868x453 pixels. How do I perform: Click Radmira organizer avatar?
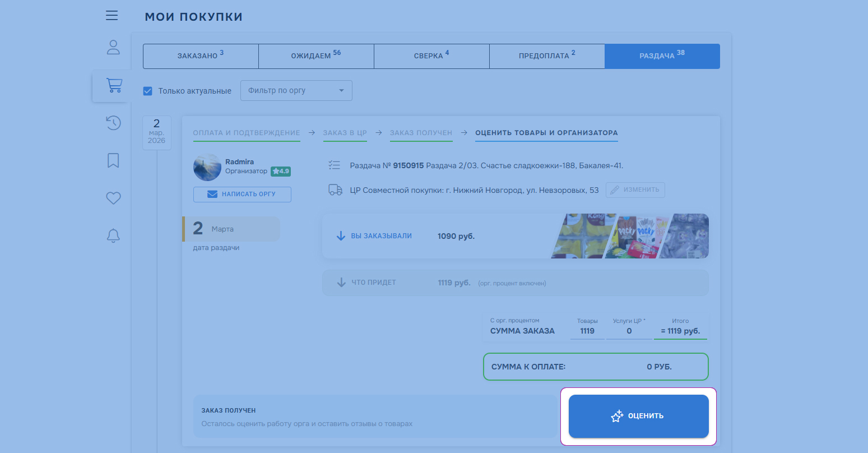(207, 167)
